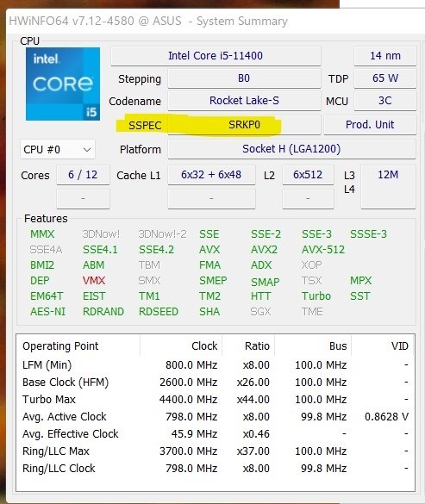
Task: Click the MCU value 3C
Action: click(x=385, y=101)
